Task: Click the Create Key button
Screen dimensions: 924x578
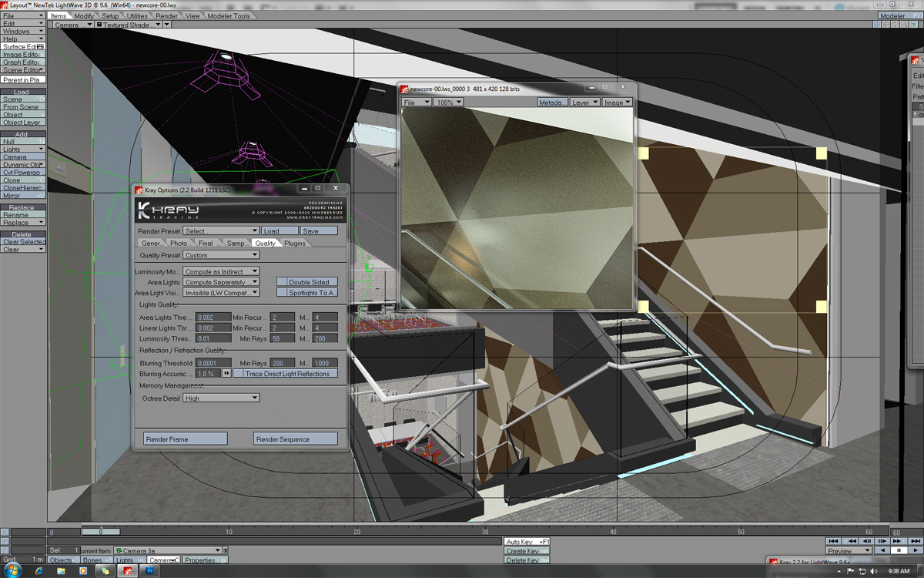Action: (x=527, y=551)
